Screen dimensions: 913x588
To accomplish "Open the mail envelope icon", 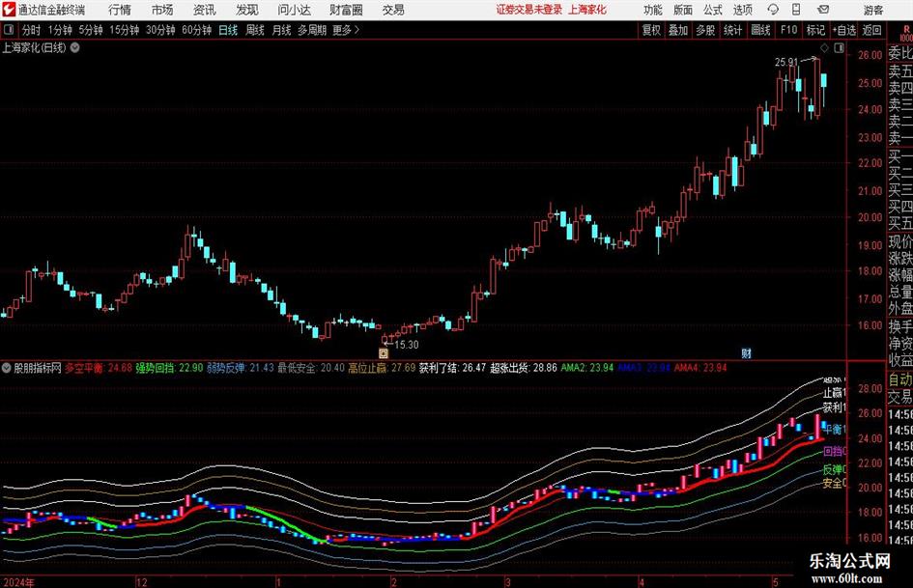I will pyautogui.click(x=823, y=10).
